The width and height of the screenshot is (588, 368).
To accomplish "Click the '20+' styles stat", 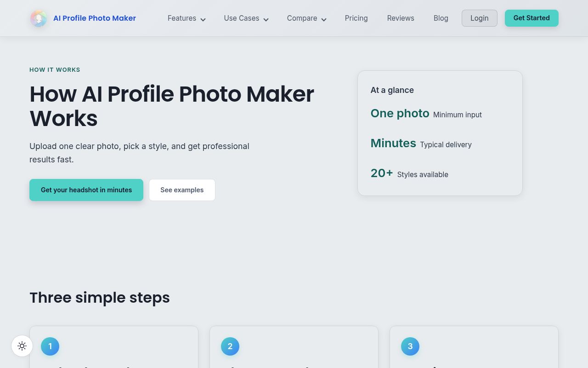I will click(x=382, y=173).
